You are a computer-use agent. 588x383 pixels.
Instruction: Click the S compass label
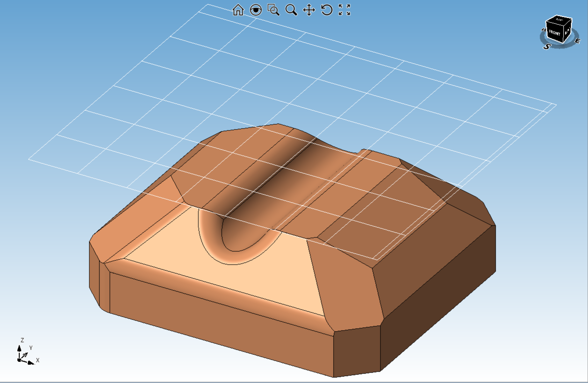(x=547, y=47)
